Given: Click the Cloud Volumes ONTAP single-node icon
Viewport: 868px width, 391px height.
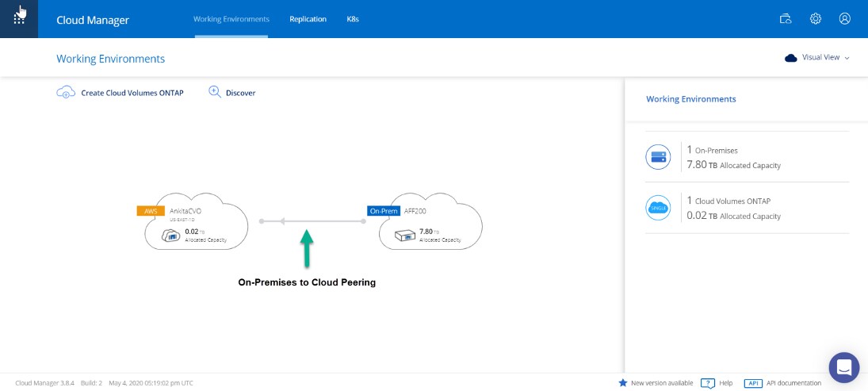Looking at the screenshot, I should coord(658,208).
